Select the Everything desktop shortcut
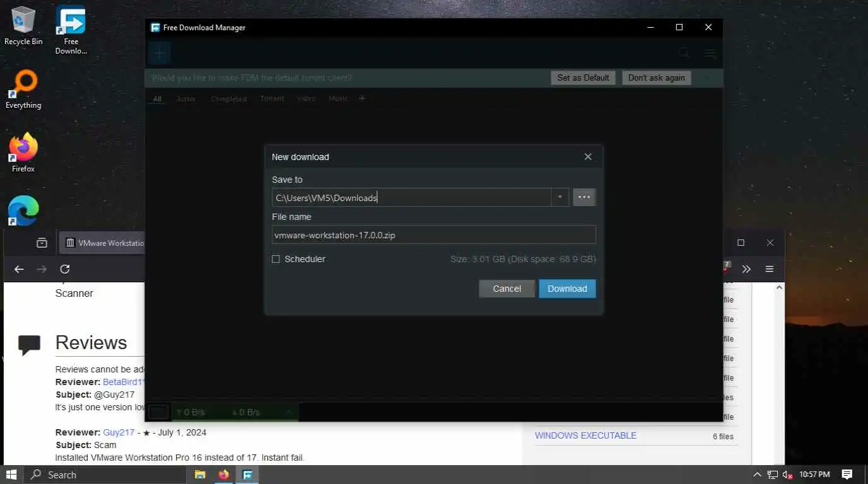Viewport: 868px width, 484px height. [23, 89]
